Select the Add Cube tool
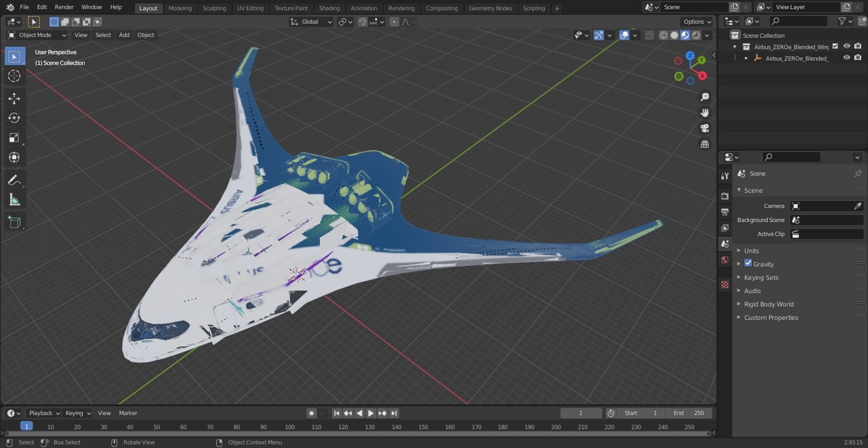The image size is (868, 448). point(14,222)
